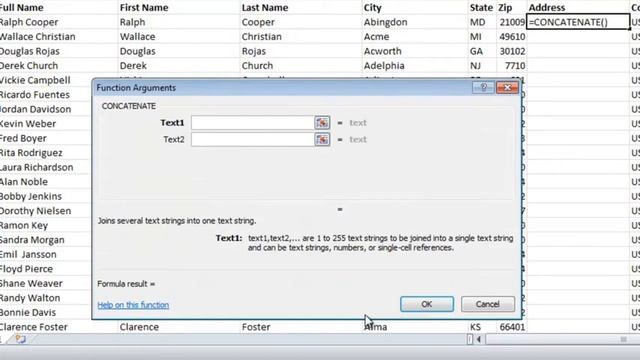Viewport: 640px width, 360px height.
Task: Cancel the Function Arguments dialog
Action: click(x=488, y=304)
